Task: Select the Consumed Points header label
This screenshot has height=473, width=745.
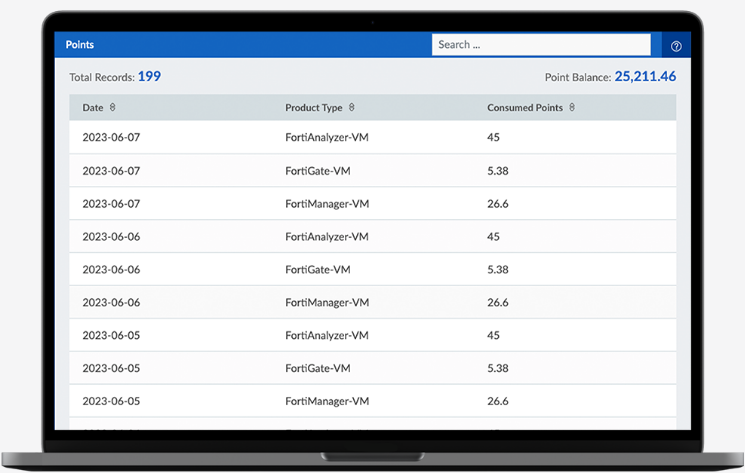Action: (525, 108)
